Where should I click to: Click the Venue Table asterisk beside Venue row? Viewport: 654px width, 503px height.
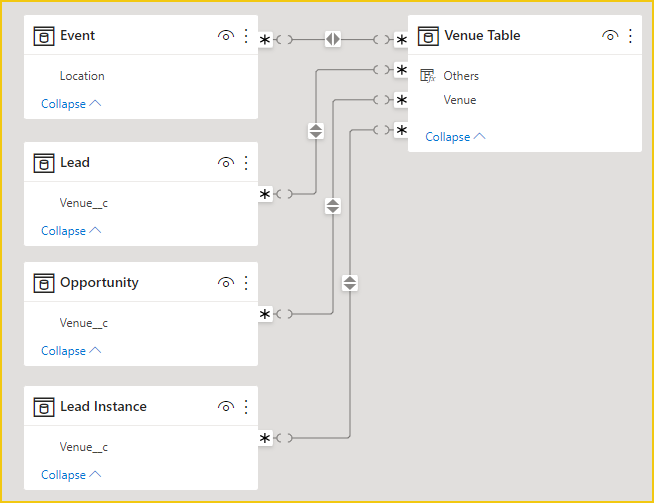(x=401, y=100)
